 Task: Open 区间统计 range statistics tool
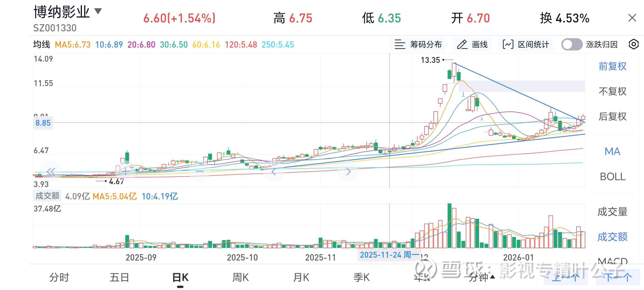(x=526, y=44)
